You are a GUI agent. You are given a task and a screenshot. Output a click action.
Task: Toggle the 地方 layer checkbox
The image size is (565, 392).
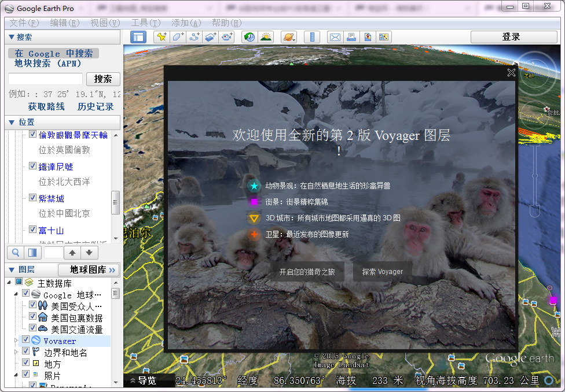25,362
